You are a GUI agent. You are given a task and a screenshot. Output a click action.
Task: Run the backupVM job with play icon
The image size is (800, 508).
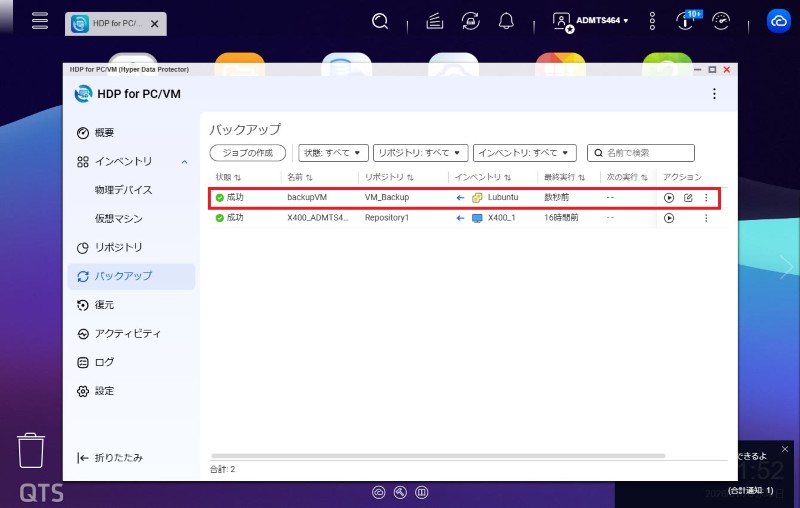pos(669,198)
